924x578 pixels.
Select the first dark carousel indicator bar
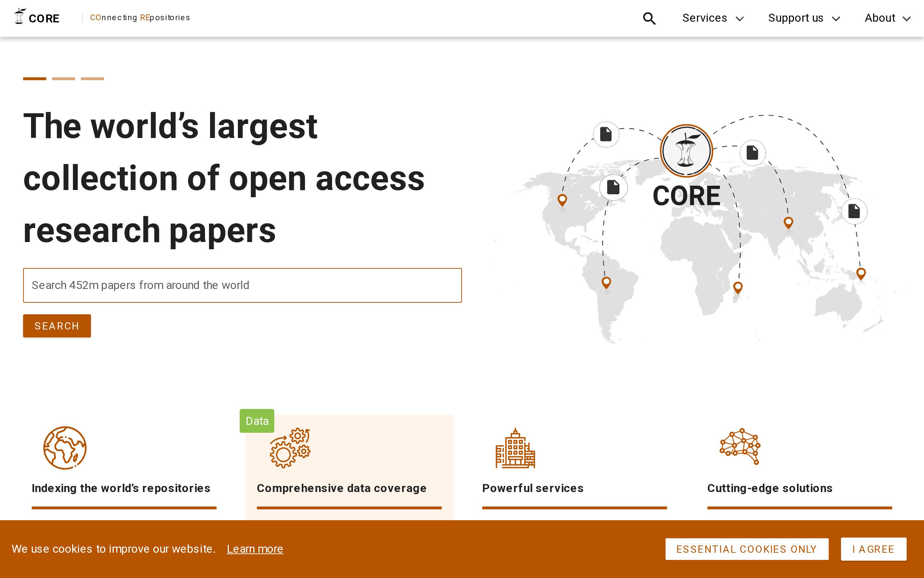coord(34,79)
